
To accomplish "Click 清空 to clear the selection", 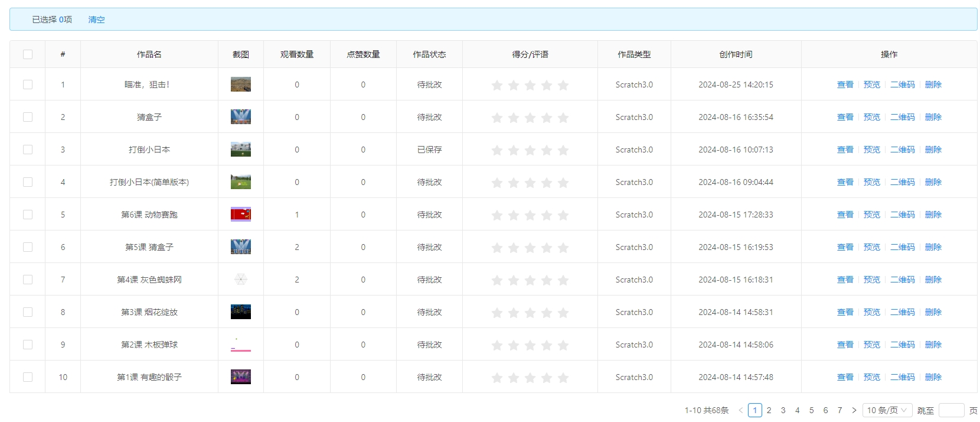I will point(96,20).
